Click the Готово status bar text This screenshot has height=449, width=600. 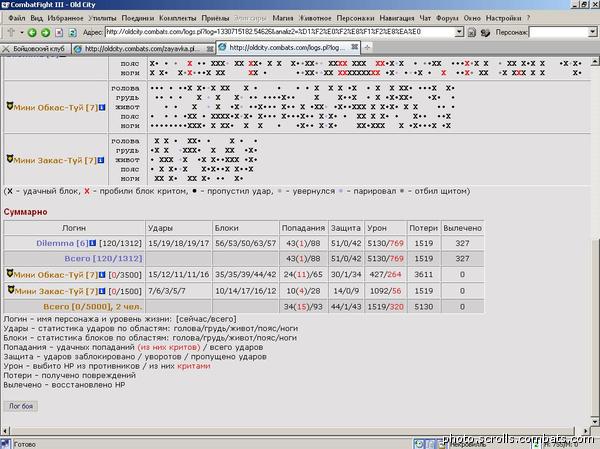pos(25,444)
